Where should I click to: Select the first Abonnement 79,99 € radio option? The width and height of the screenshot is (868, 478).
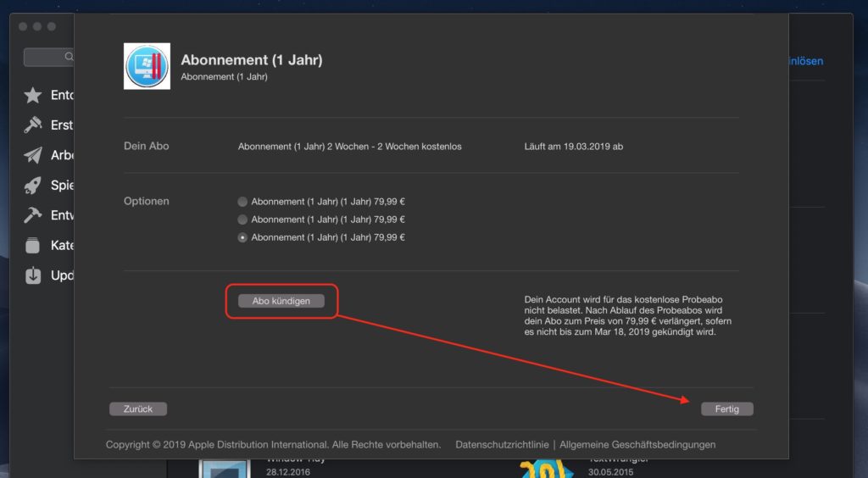[242, 202]
